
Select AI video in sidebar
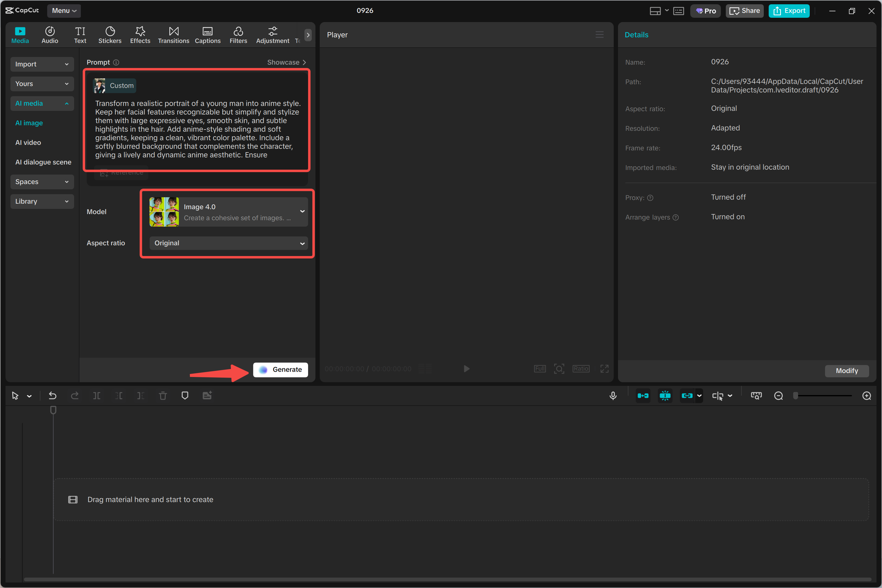point(28,142)
